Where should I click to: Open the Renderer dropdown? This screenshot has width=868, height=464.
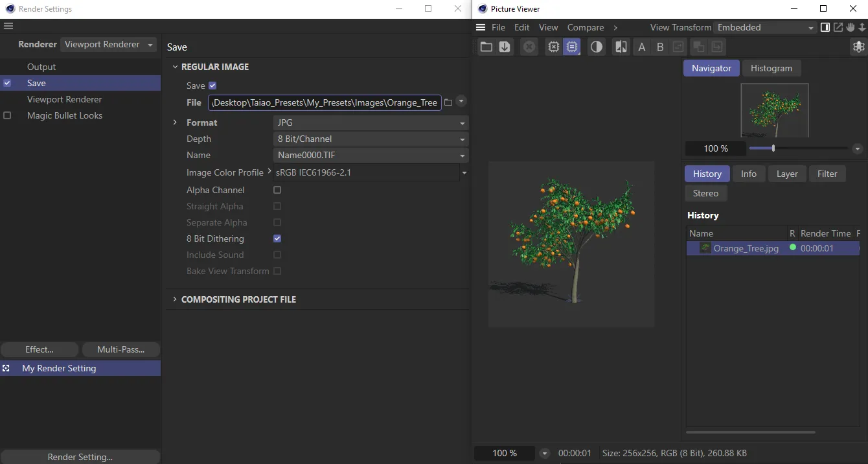point(109,44)
